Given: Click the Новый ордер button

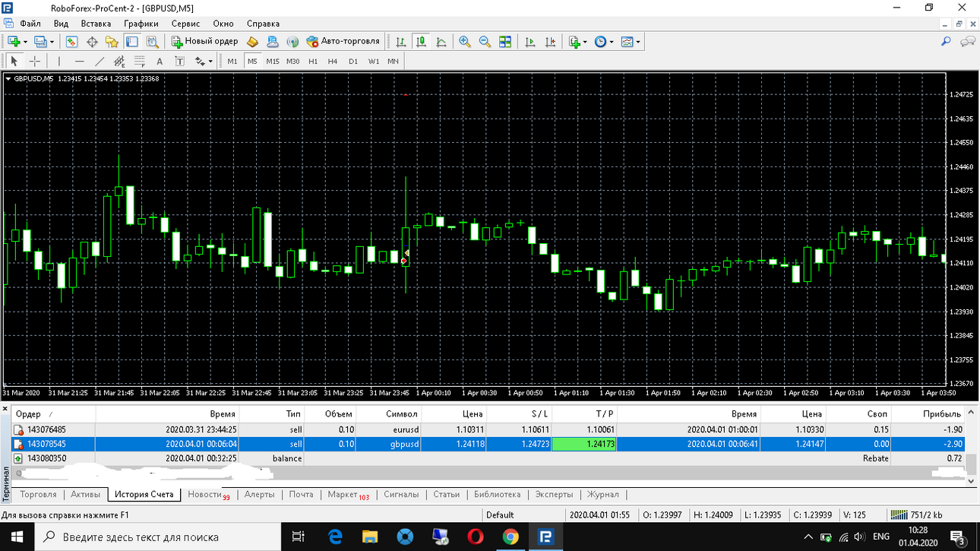Looking at the screenshot, I should click(204, 42).
